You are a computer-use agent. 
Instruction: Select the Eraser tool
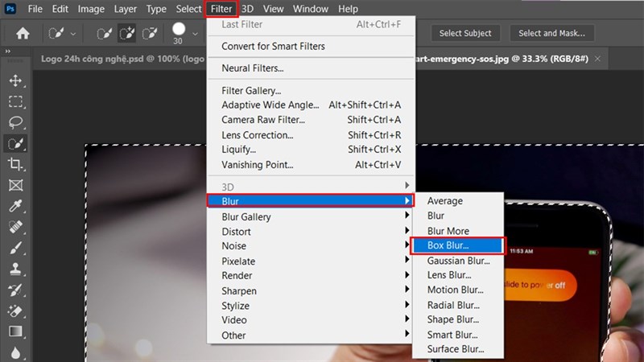coord(15,311)
